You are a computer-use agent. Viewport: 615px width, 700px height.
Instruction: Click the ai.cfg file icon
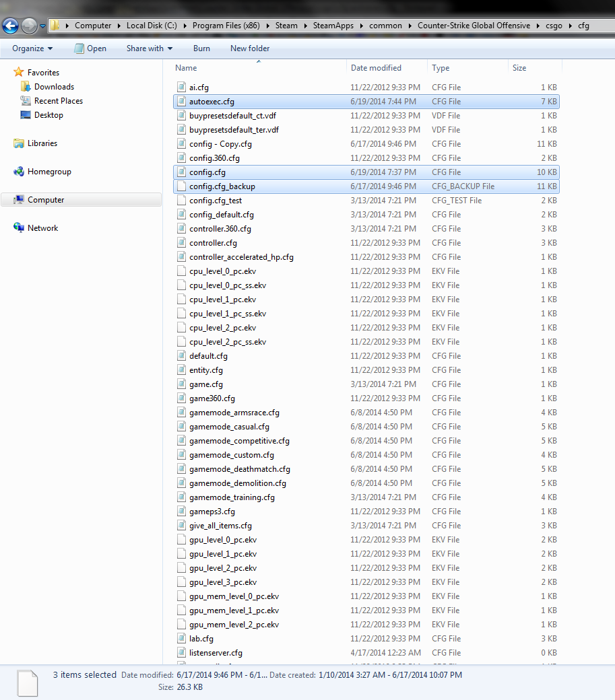[181, 87]
